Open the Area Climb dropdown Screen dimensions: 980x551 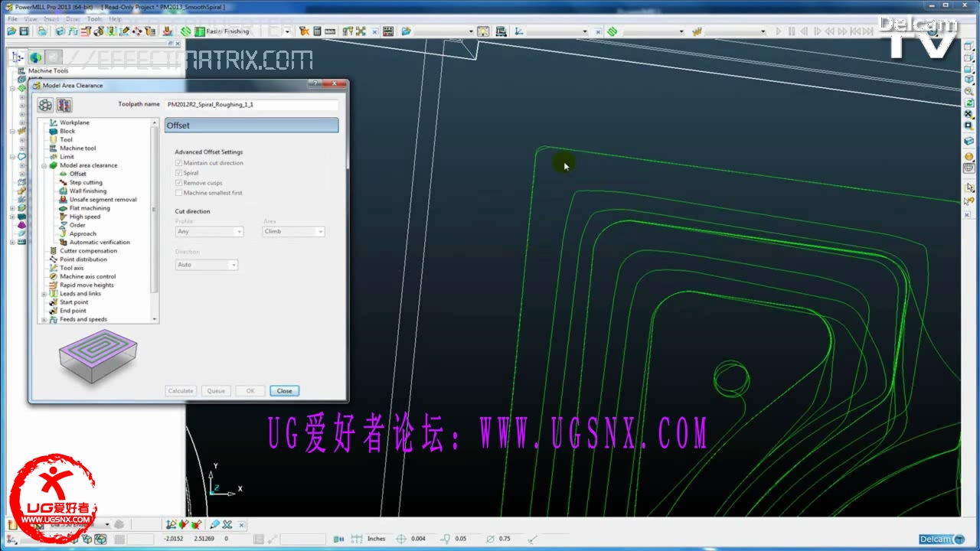[x=294, y=231]
